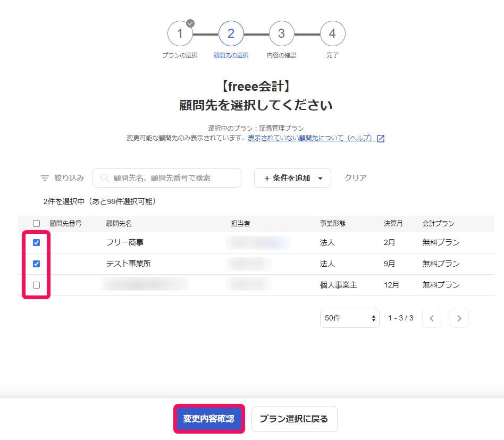Click the 会計プラン column header
Viewport: 504px width, 440px height.
coord(439,224)
